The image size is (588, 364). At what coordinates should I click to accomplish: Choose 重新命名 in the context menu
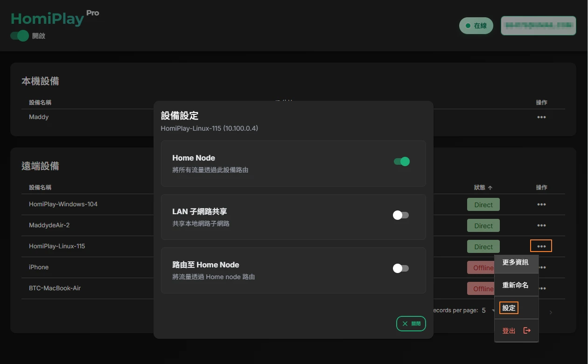515,285
